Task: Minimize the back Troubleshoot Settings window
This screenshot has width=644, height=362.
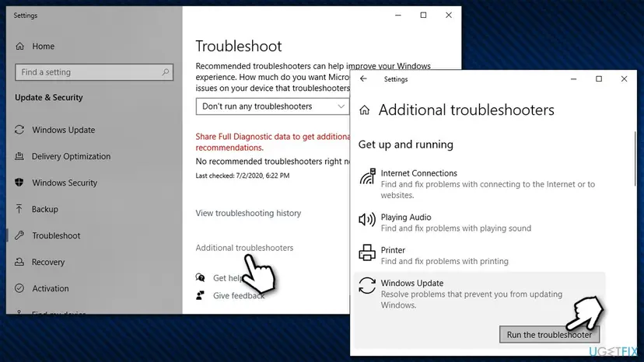Action: coord(398,16)
